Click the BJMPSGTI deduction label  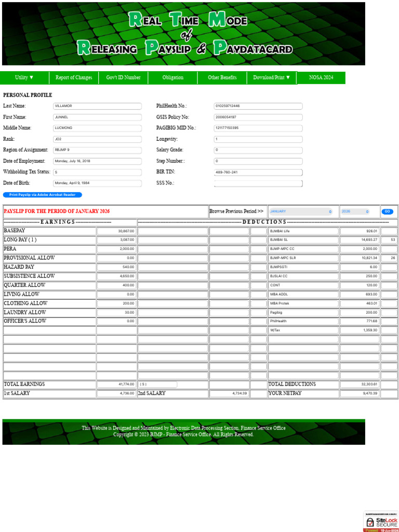pos(303,268)
